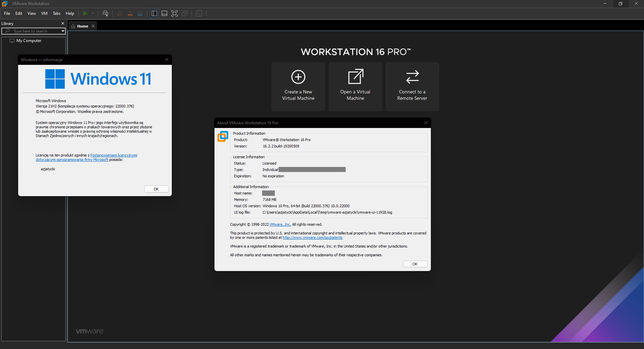Open the VM menu
This screenshot has height=349, width=644.
point(44,13)
